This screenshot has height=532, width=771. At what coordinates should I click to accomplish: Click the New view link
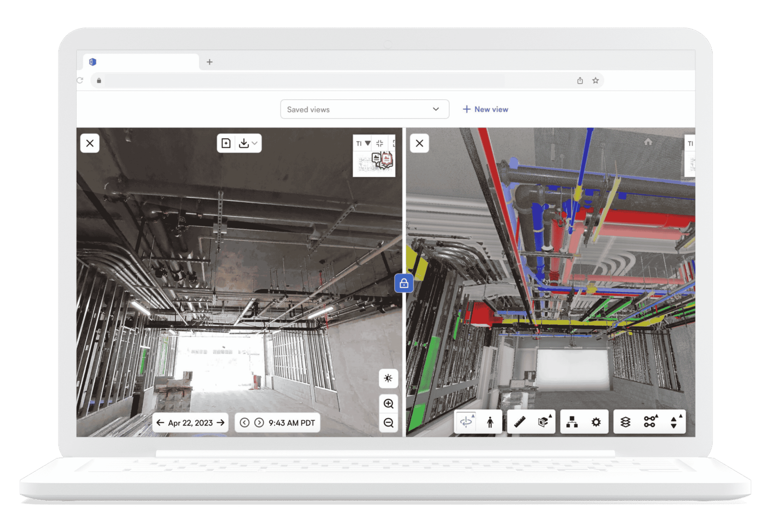click(x=486, y=109)
